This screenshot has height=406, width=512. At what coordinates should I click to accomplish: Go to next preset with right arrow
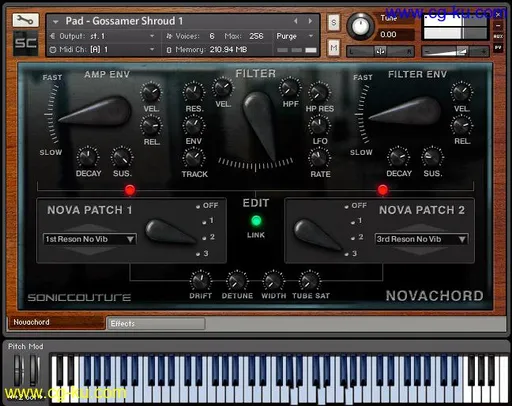(310, 21)
